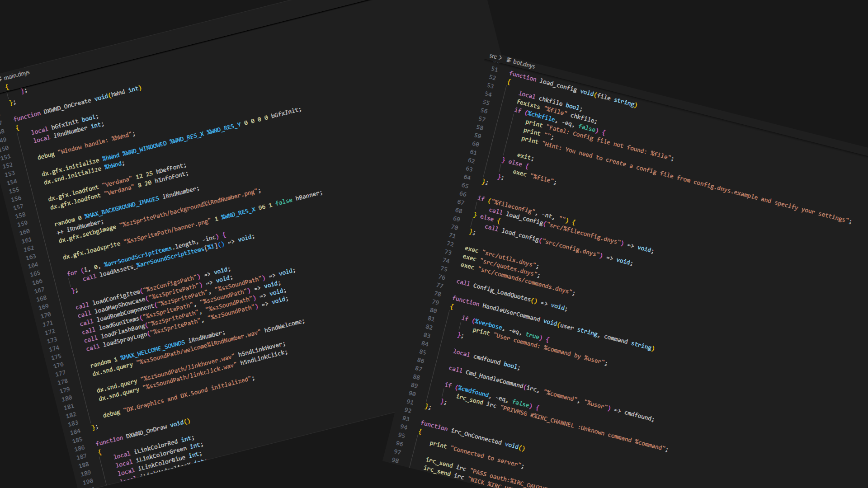Click line number 165 in main.dnys gutter
This screenshot has width=868, height=488.
(x=35, y=274)
